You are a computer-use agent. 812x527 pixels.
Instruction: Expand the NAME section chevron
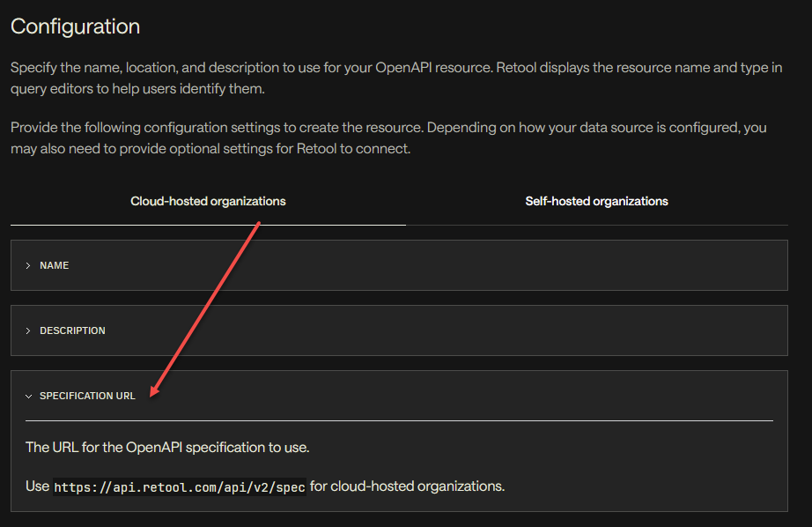pos(28,265)
